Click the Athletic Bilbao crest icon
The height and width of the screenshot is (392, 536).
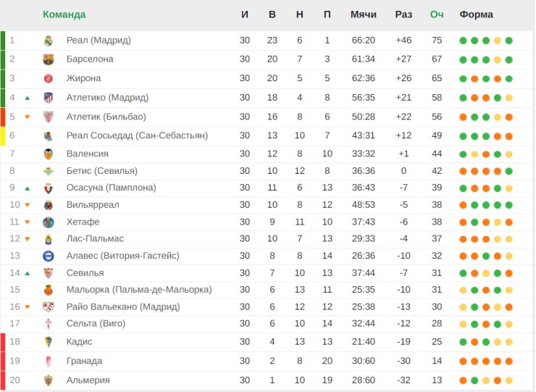coord(49,117)
